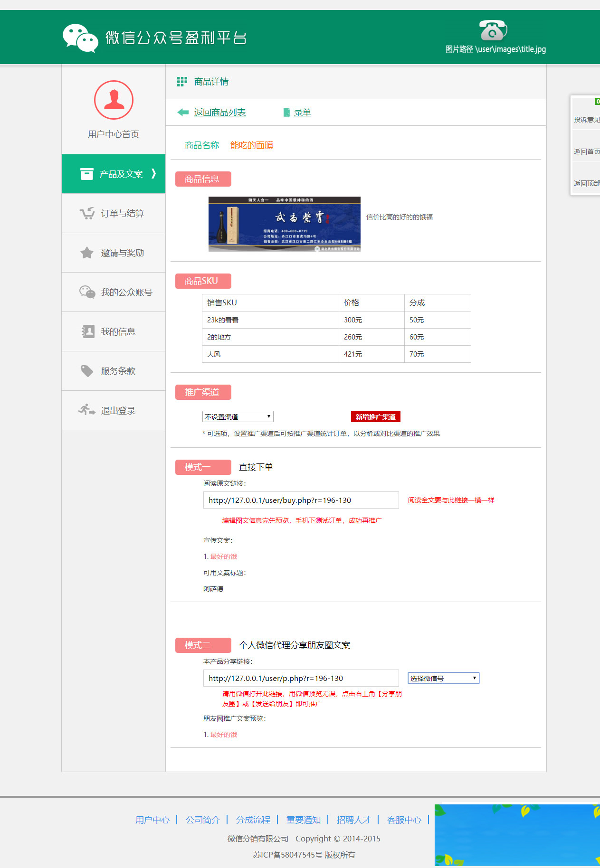This screenshot has width=600, height=868.
Task: Click the WeChat logo in header
Action: pos(80,38)
